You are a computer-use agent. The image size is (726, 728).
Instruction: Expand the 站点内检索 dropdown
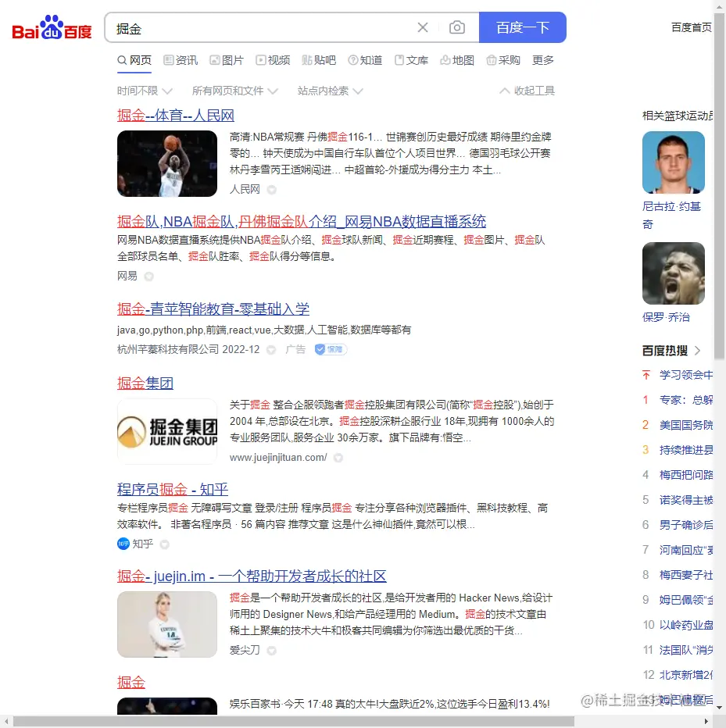point(331,91)
